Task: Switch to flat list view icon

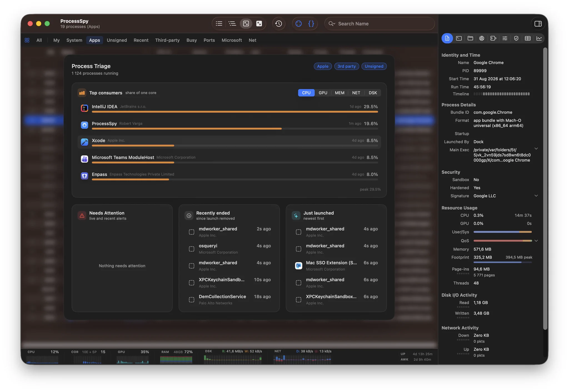Action: click(x=219, y=24)
